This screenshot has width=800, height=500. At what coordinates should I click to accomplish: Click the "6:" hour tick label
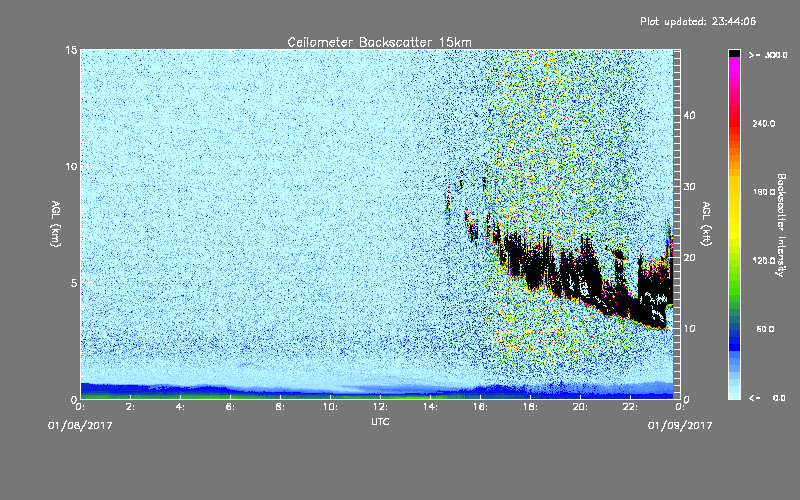(x=231, y=407)
